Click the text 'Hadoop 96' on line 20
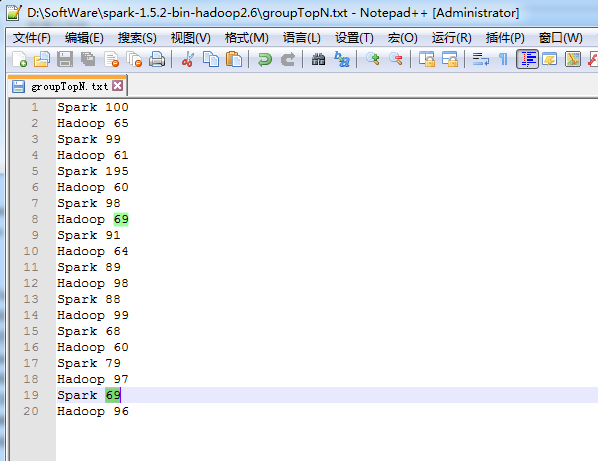The width and height of the screenshot is (598, 461). (93, 411)
